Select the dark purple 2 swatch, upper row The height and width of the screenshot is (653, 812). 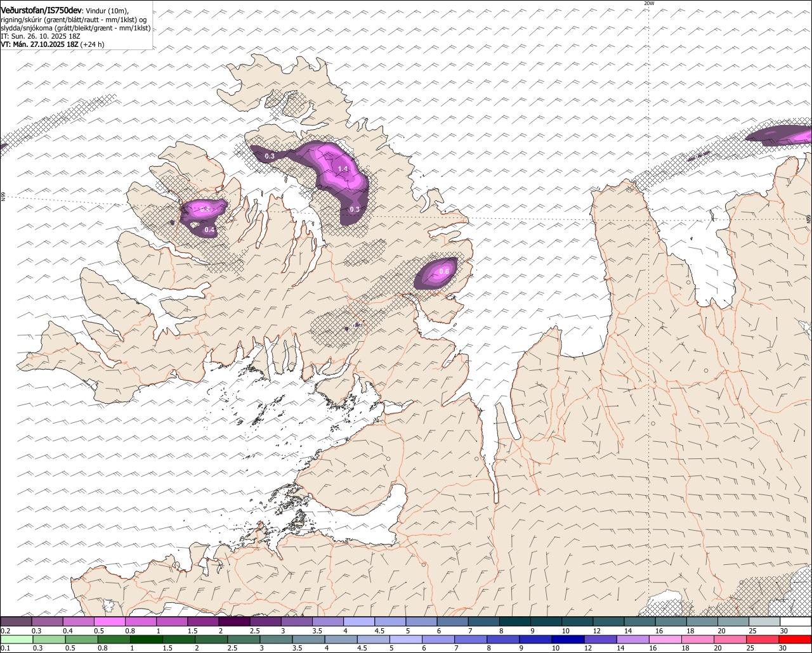pyautogui.click(x=235, y=621)
